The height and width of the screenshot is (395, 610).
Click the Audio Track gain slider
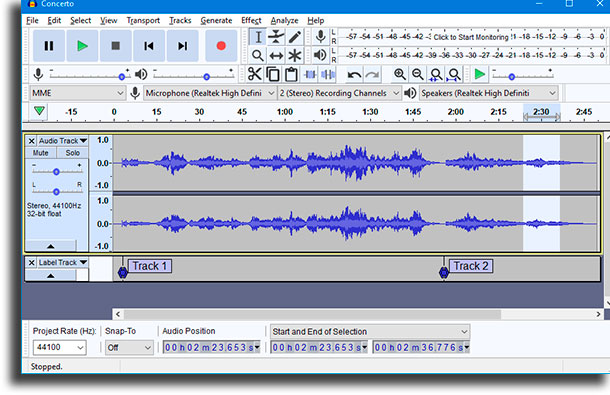[x=56, y=172]
